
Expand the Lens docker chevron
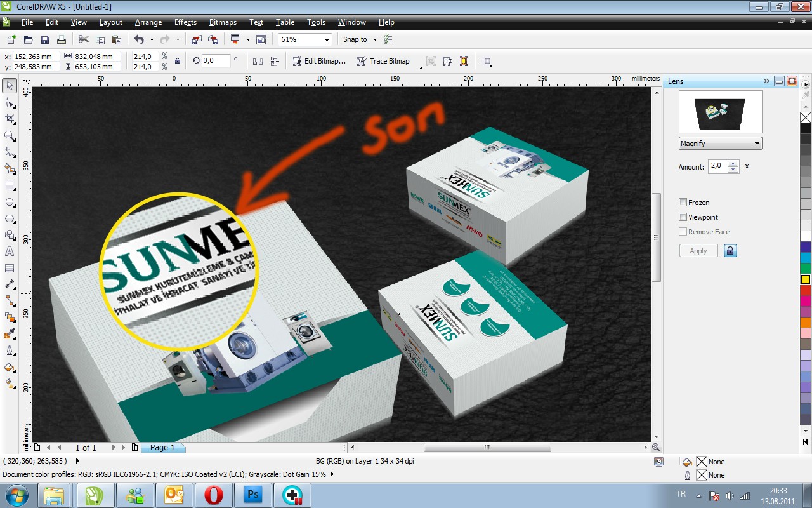click(766, 81)
